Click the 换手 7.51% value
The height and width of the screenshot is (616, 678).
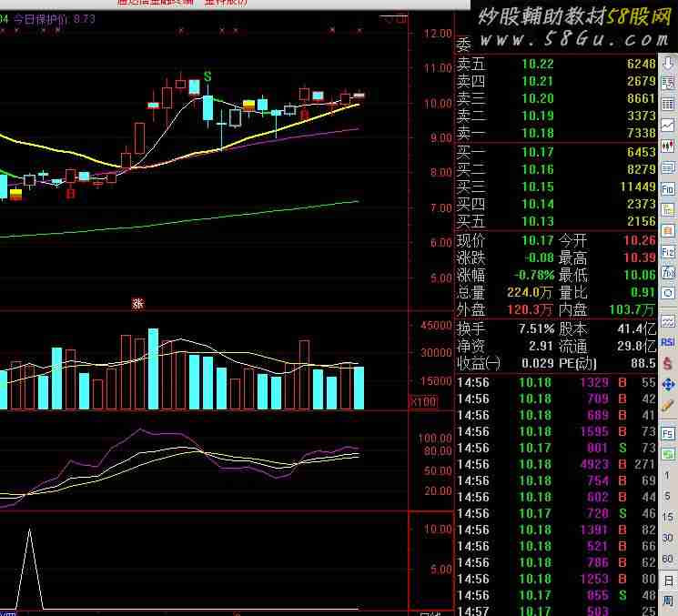pyautogui.click(x=537, y=329)
